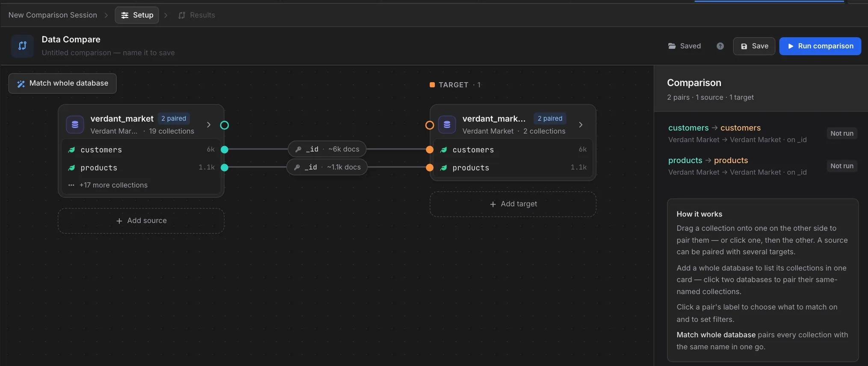This screenshot has width=868, height=366.
Task: Click the teal connector ring on source database card
Action: tap(224, 125)
